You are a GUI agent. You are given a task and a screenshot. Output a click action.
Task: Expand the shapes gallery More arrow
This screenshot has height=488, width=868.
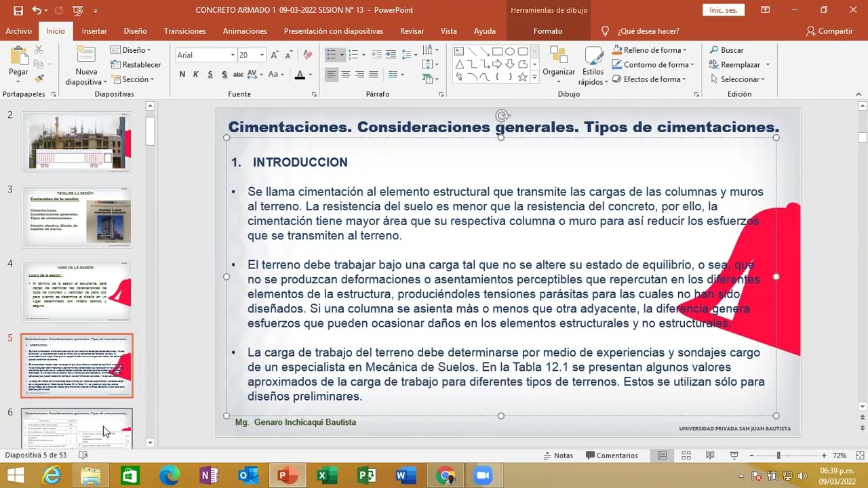click(535, 78)
